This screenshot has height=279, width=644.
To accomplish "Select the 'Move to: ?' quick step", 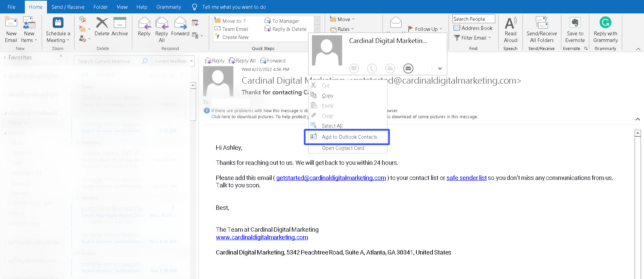I will 230,21.
